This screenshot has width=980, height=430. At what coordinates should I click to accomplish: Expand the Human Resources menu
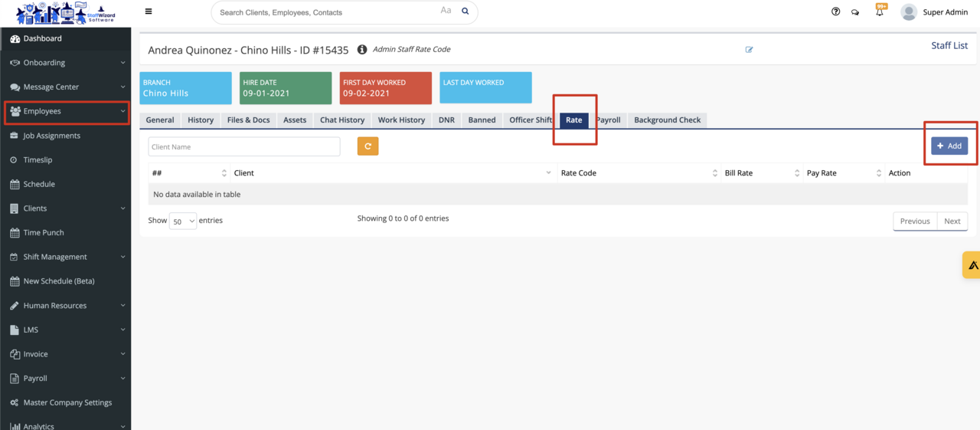pyautogui.click(x=67, y=305)
